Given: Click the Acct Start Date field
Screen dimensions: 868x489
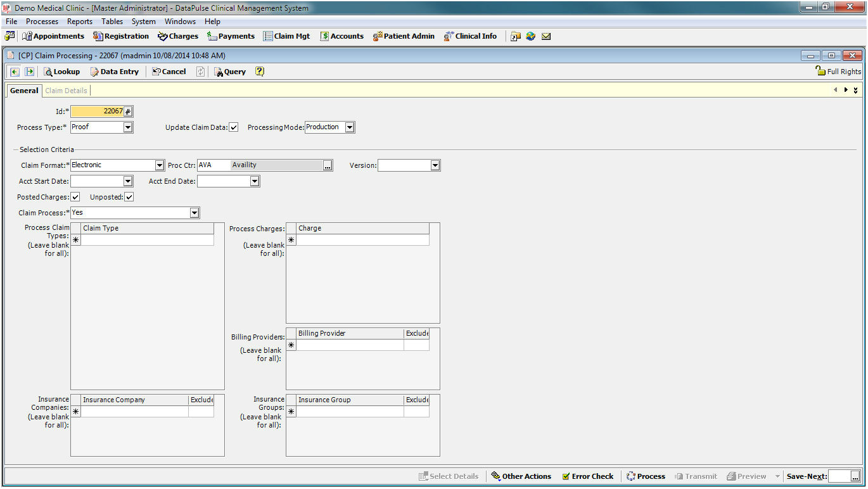Looking at the screenshot, I should coord(96,181).
